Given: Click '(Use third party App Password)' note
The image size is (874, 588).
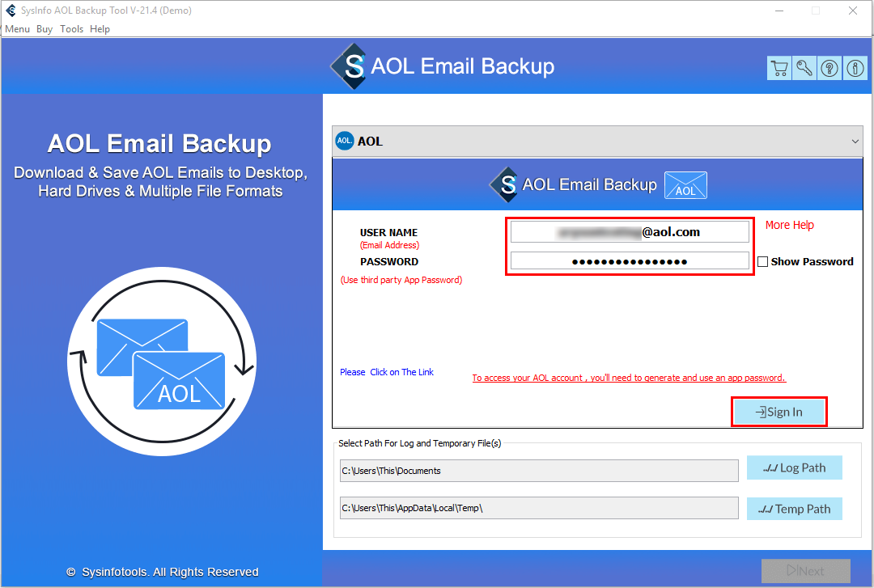Looking at the screenshot, I should pos(401,280).
